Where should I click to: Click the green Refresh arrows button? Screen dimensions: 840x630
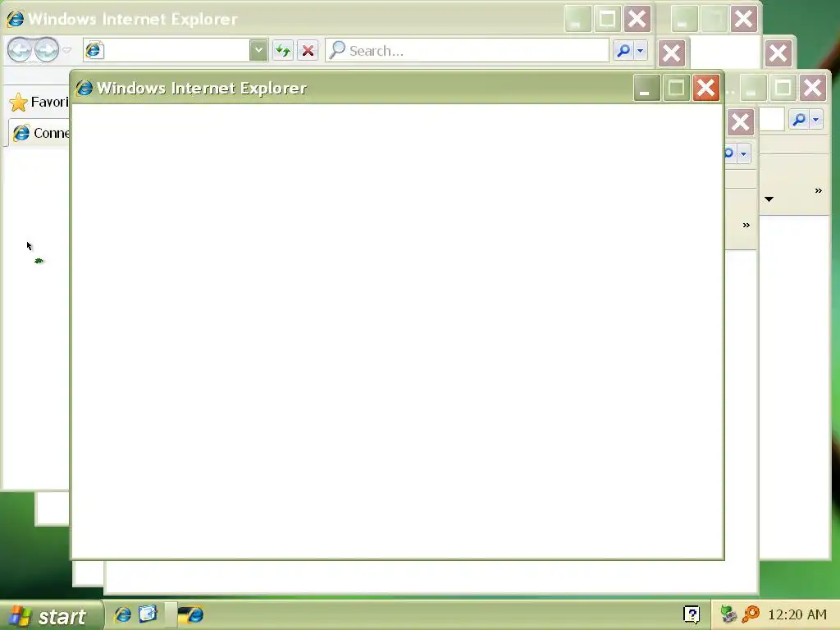[x=283, y=51]
